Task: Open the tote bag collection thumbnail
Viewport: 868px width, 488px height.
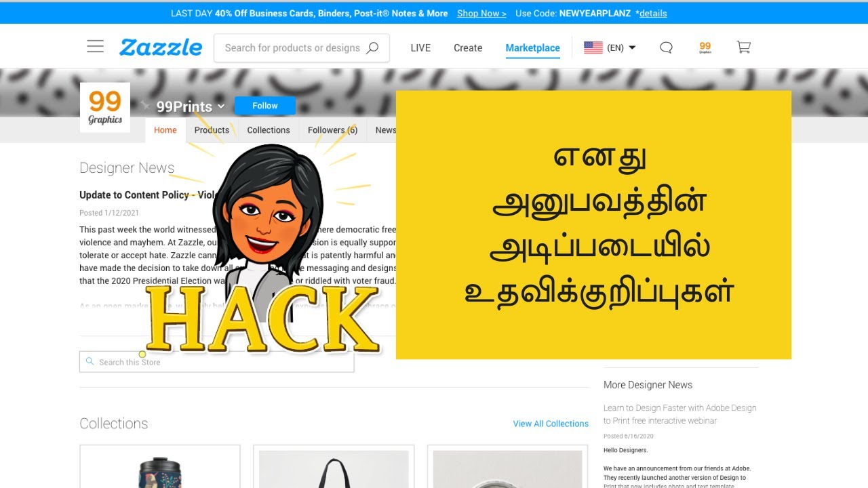Action: [334, 466]
